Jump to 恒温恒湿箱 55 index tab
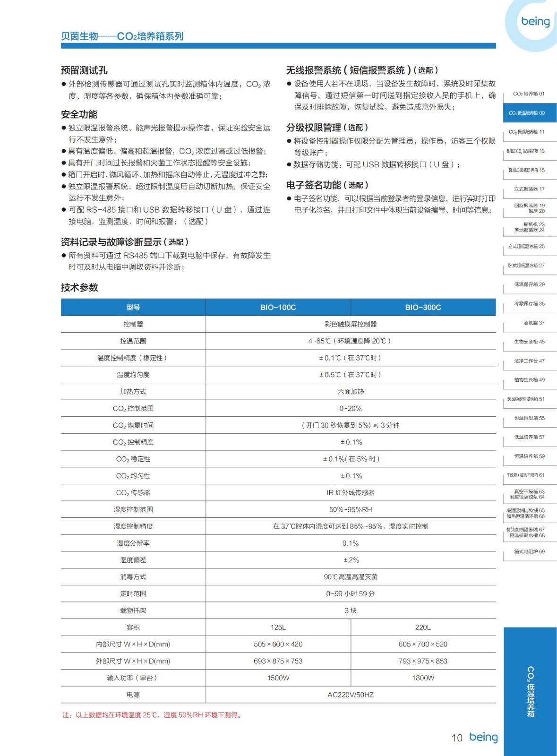 click(x=529, y=418)
